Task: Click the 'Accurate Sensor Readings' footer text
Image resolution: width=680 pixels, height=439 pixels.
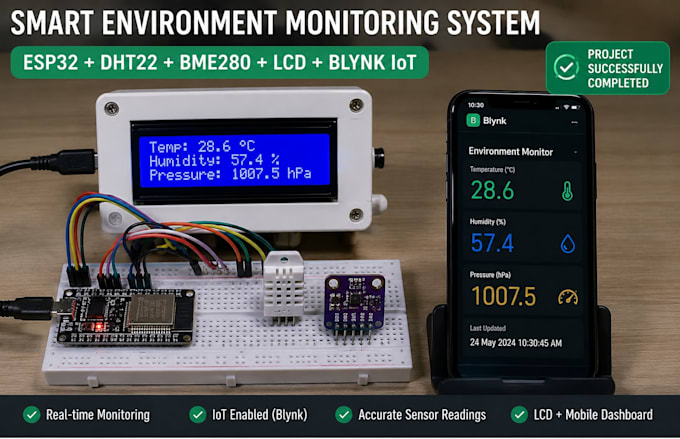Action: [422, 415]
